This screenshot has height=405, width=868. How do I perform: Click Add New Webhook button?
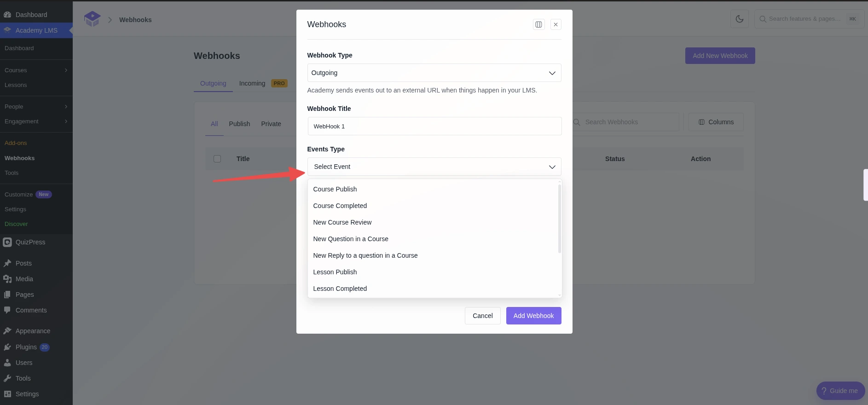[720, 56]
